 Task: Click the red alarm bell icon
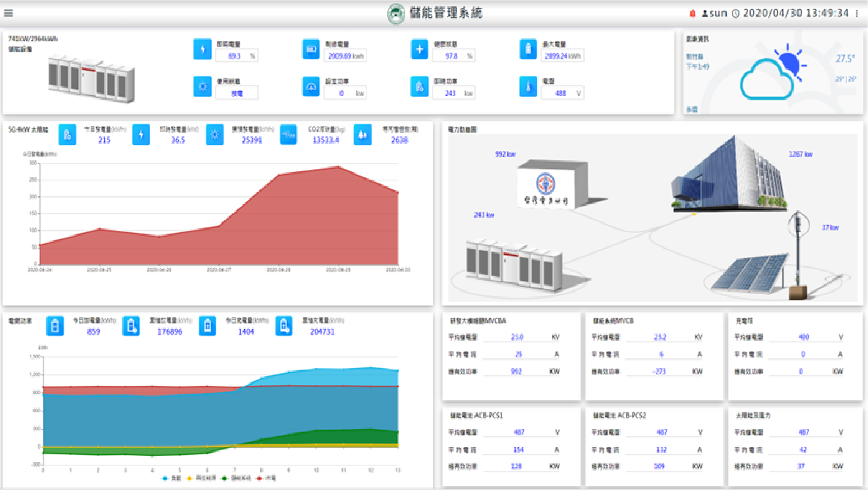(x=692, y=13)
